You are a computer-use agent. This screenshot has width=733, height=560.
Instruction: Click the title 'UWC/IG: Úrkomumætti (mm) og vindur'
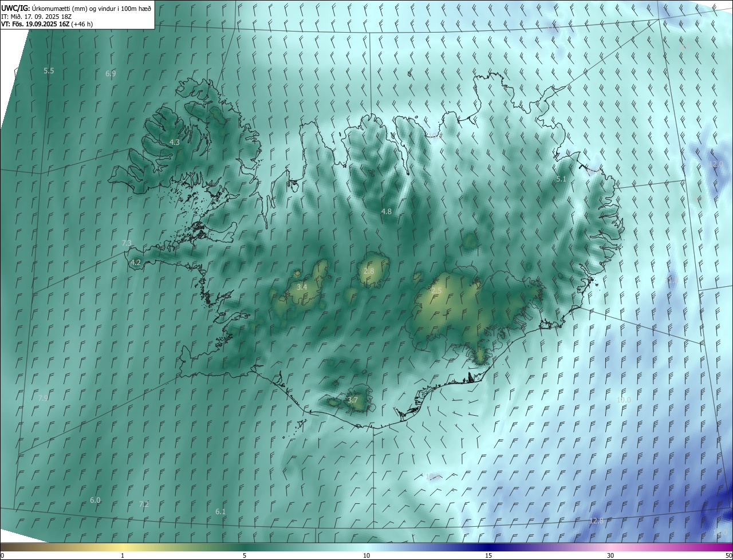[76, 8]
